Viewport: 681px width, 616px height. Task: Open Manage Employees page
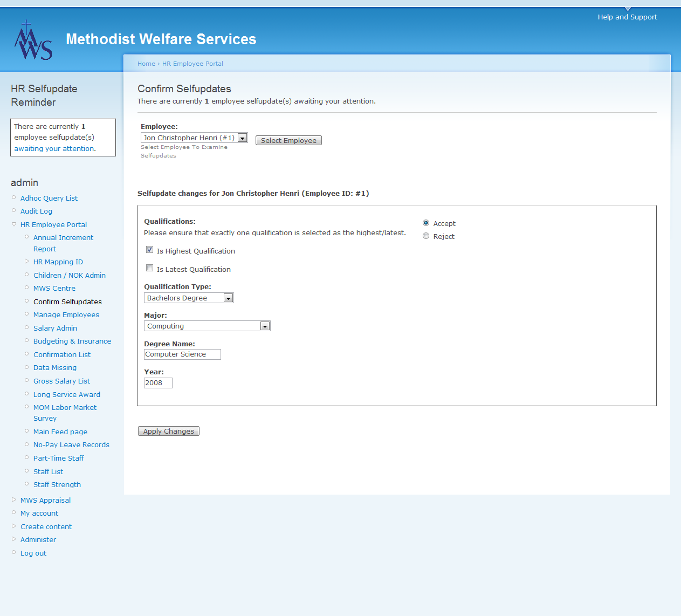[x=66, y=314]
